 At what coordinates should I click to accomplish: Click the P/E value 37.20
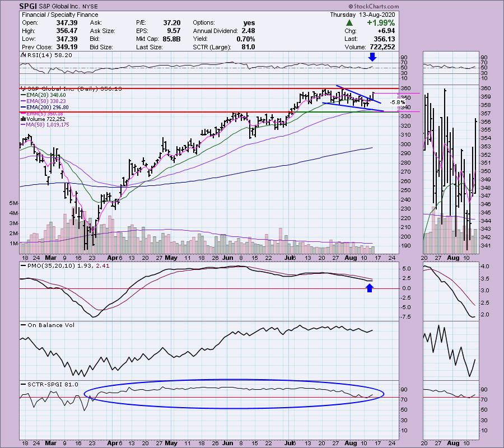172,23
